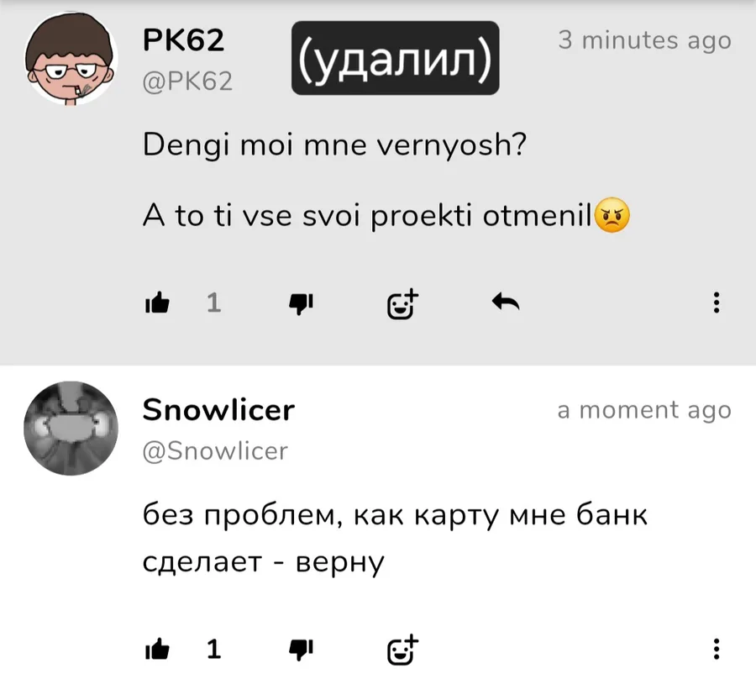Open the Snowlicer display name
Screen dimensions: 756x700
218,410
